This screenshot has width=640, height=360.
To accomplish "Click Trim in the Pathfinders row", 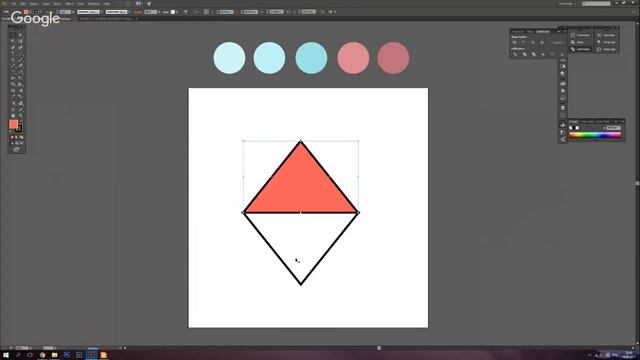I will pyautogui.click(x=524, y=54).
